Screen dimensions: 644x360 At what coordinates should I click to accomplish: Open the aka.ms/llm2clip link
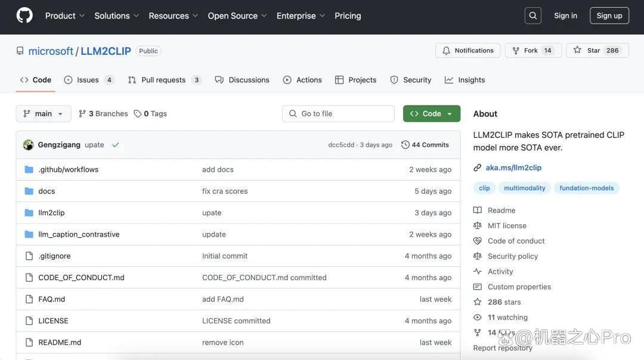pyautogui.click(x=513, y=167)
